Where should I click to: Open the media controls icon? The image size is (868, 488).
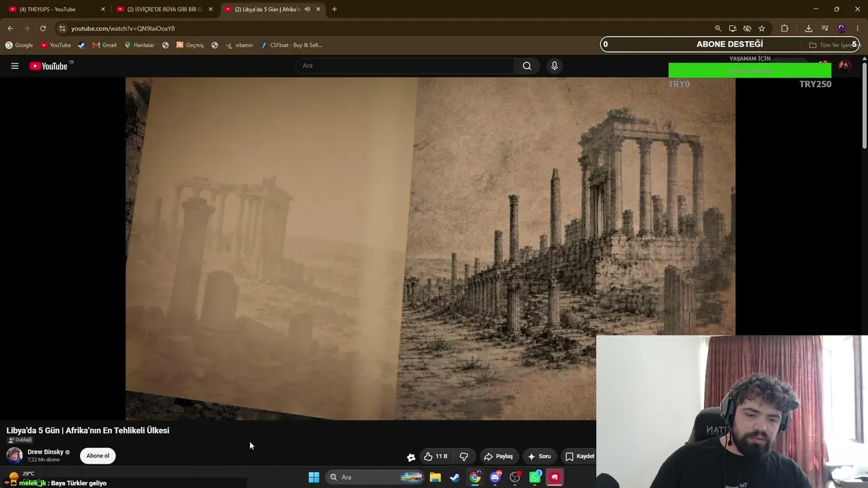coord(825,28)
